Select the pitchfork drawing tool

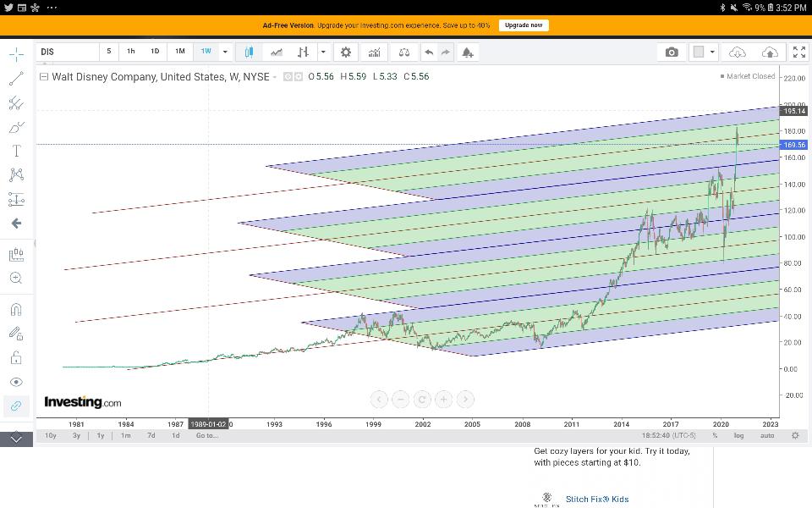pyautogui.click(x=16, y=103)
